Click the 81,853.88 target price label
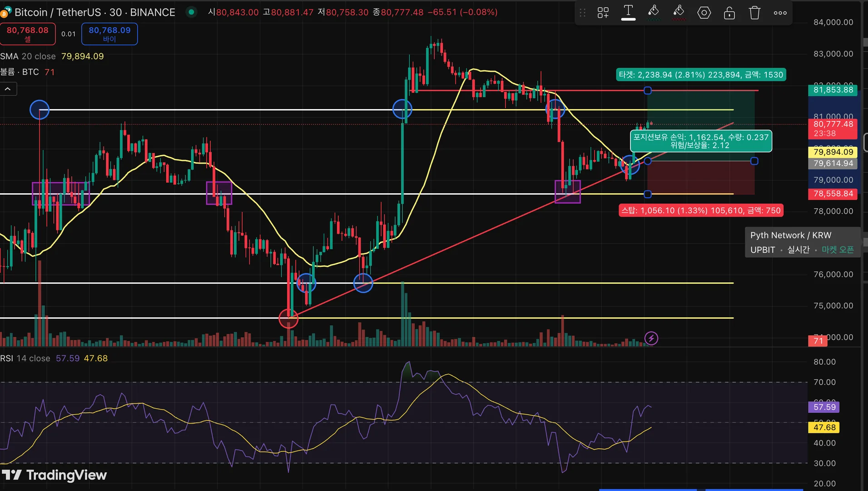868x491 pixels. click(833, 90)
